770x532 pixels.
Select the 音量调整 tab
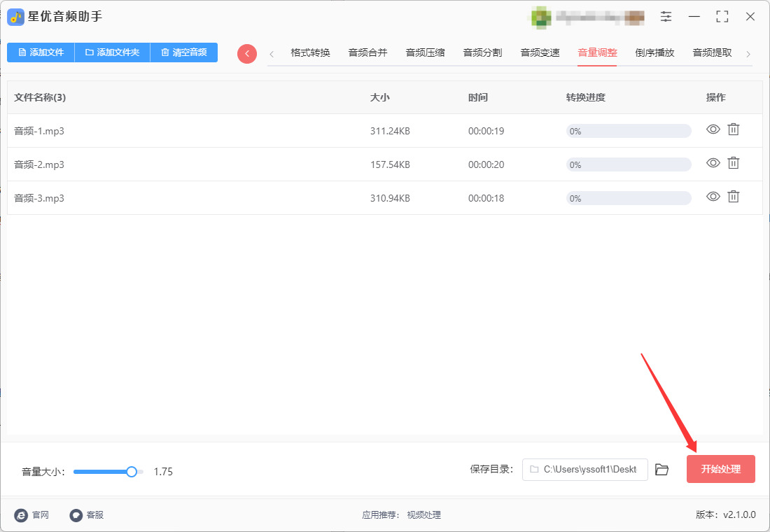[597, 52]
